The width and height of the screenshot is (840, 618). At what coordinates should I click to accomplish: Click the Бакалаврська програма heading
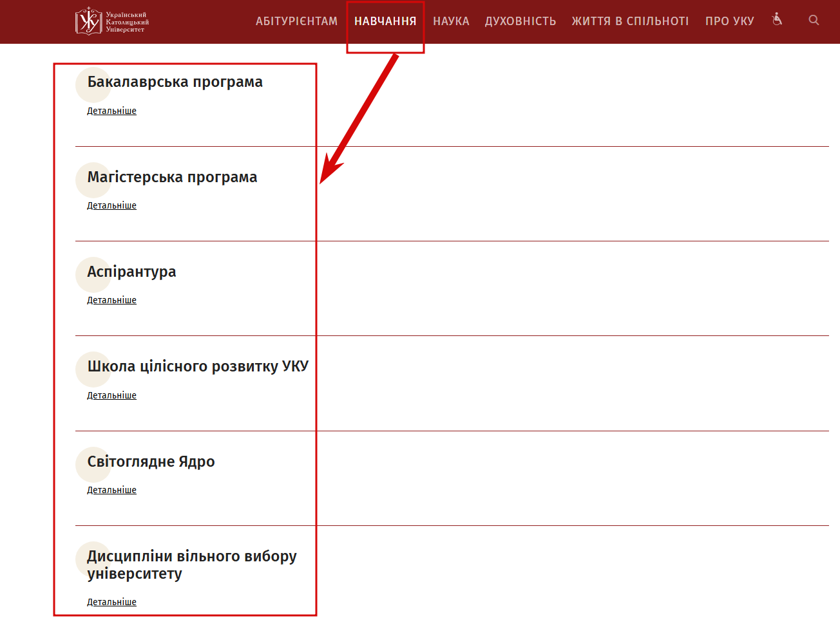point(175,82)
